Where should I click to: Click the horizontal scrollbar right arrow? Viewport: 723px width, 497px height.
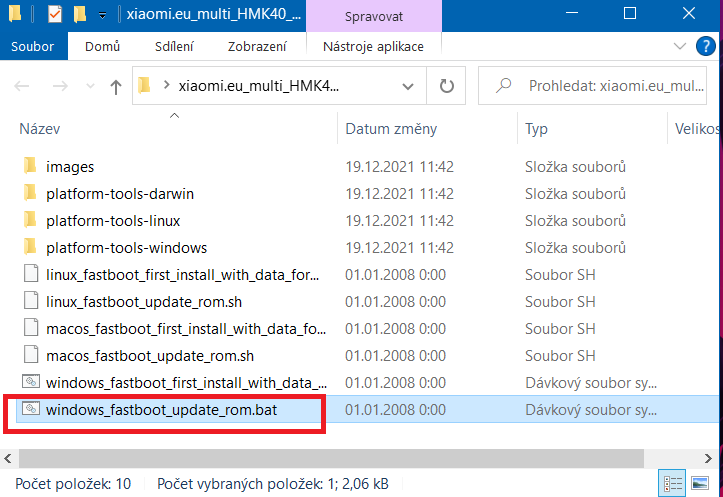(x=708, y=458)
